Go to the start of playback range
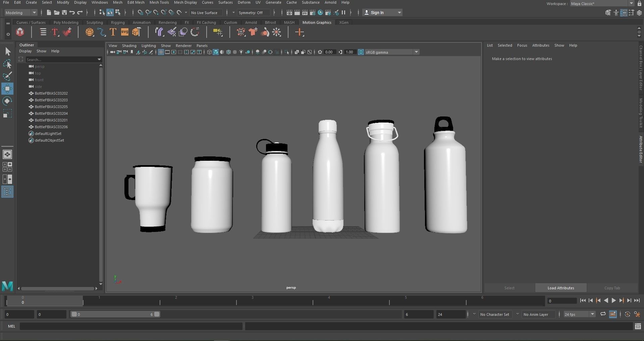The width and height of the screenshot is (644, 341). click(583, 301)
